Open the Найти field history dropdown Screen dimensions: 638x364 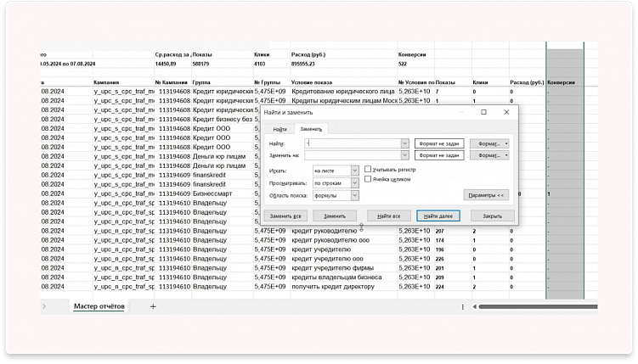click(x=404, y=143)
